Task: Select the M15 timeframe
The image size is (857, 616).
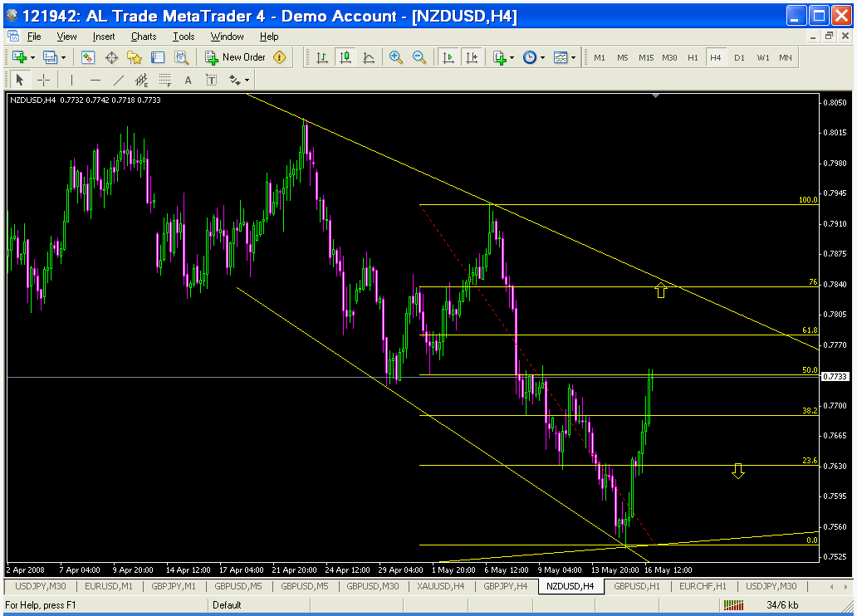Action: tap(646, 57)
